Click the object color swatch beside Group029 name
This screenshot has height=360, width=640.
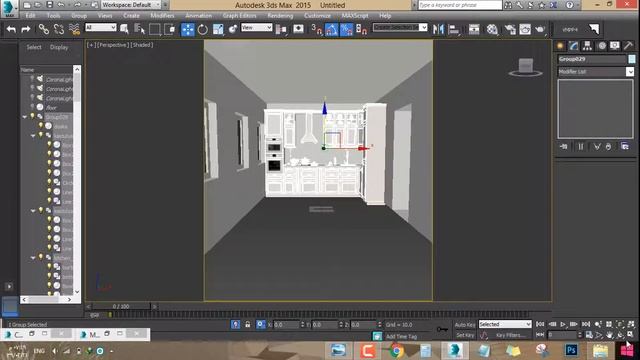click(x=631, y=59)
